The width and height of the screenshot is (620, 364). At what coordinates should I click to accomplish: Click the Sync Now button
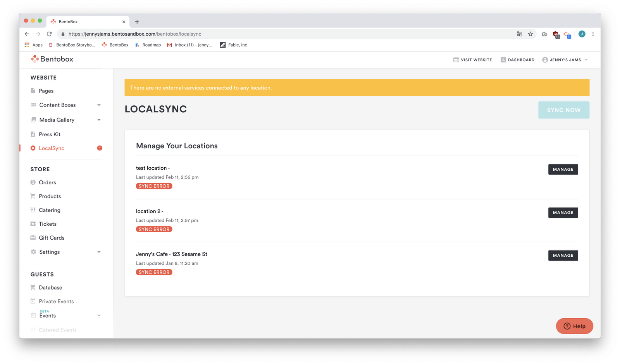[563, 110]
